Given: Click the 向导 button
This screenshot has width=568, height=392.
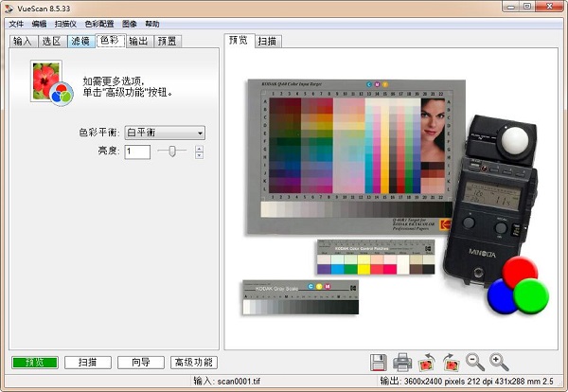Looking at the screenshot, I should (141, 363).
